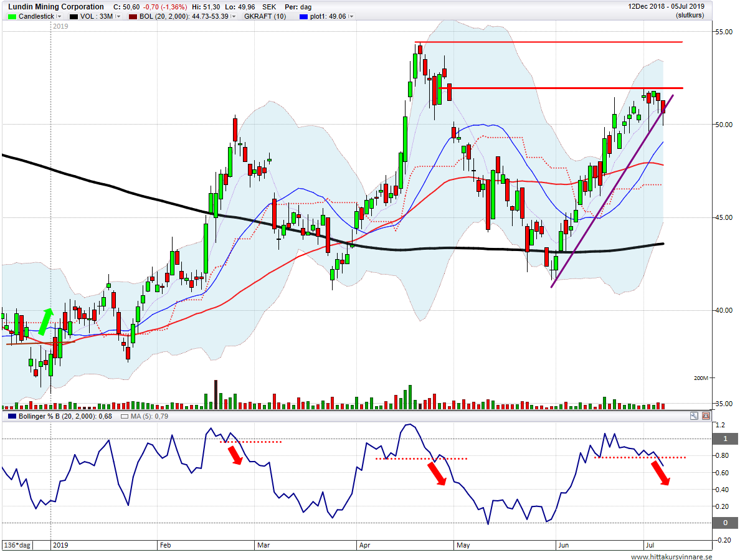
Task: Click the MA (5): 0,79 label
Action: 149,416
